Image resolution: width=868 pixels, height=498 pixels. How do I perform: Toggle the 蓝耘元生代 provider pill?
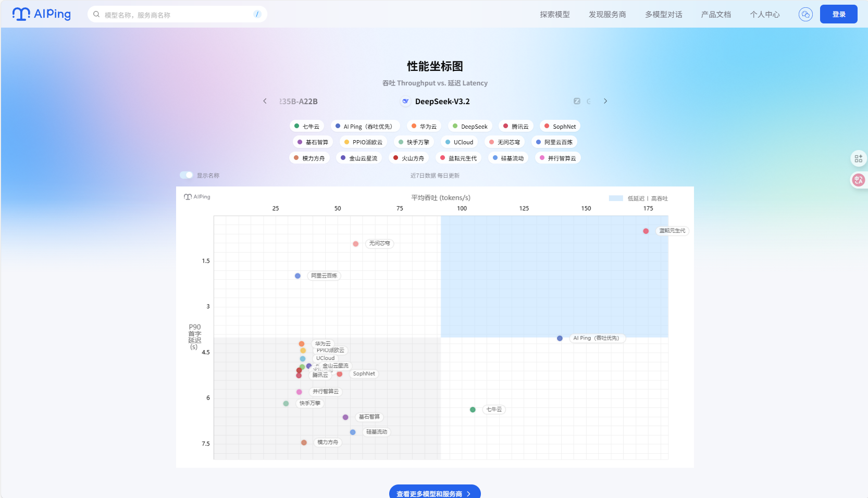457,158
